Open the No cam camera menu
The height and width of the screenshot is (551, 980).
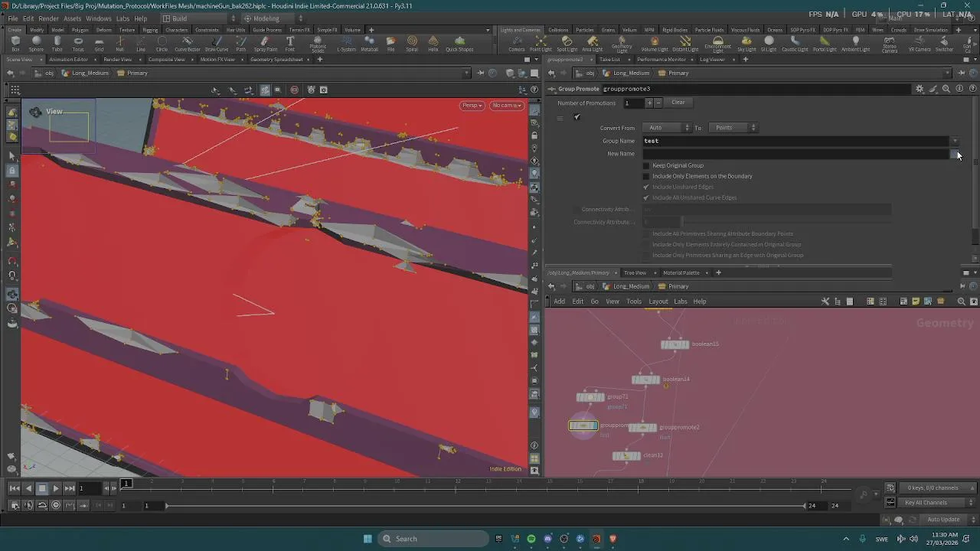[507, 105]
